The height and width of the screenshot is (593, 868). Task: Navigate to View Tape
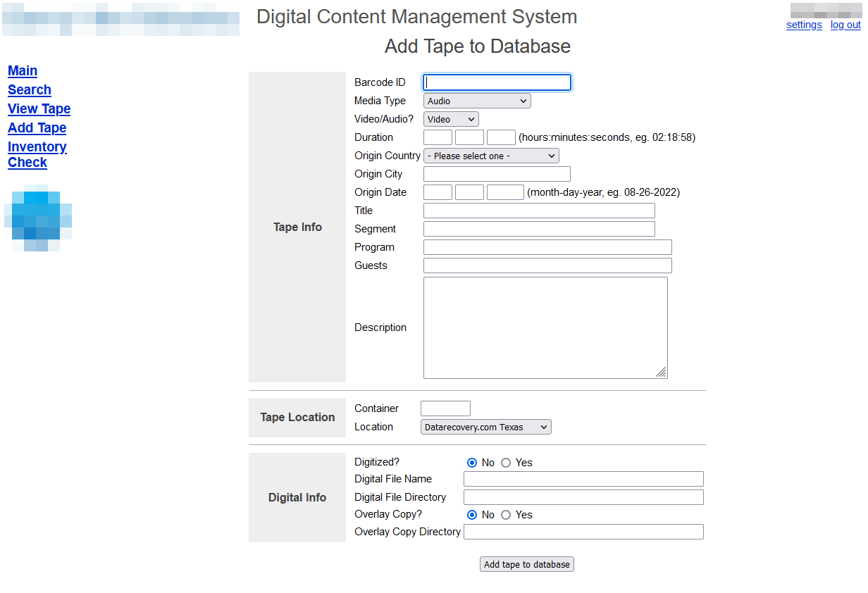pyautogui.click(x=39, y=108)
